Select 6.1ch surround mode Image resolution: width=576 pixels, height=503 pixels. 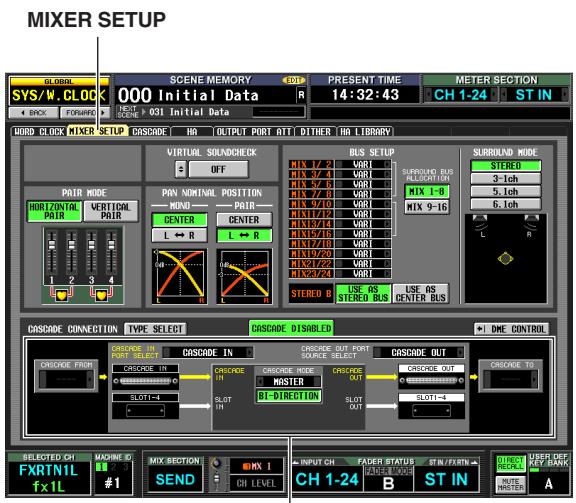(x=505, y=204)
